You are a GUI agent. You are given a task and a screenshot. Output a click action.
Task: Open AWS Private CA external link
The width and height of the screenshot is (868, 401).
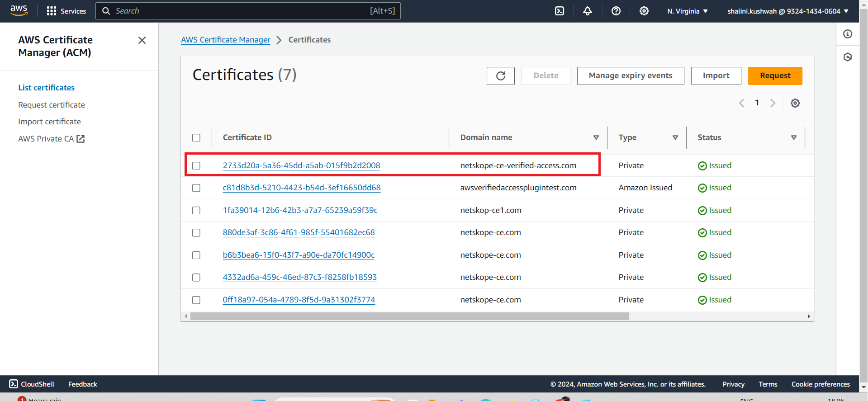point(51,139)
